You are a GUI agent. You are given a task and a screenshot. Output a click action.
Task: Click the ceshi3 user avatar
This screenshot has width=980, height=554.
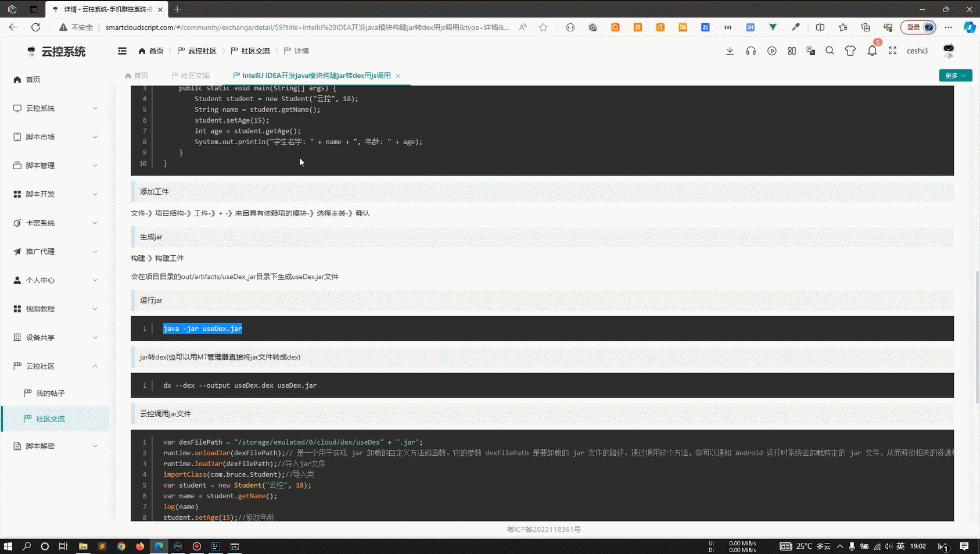pos(949,51)
